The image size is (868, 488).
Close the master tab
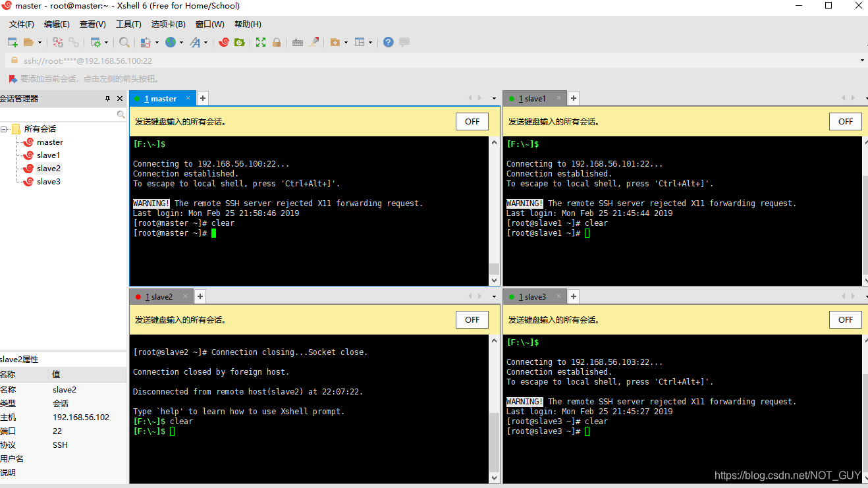[x=188, y=98]
